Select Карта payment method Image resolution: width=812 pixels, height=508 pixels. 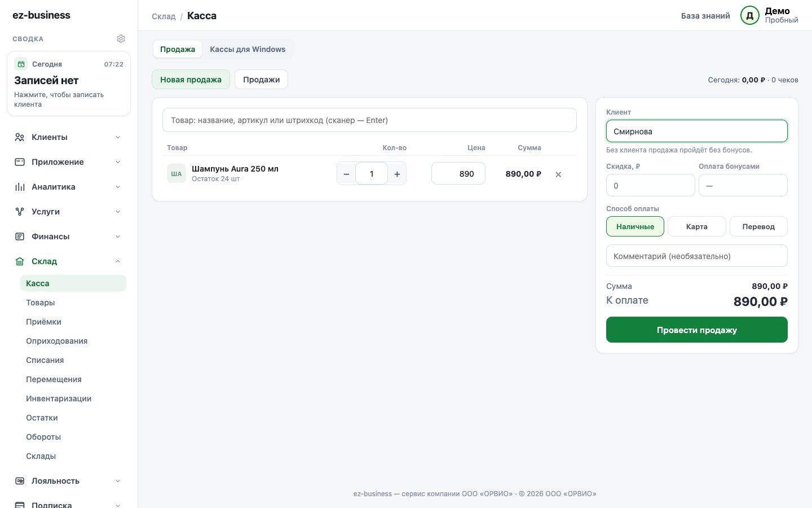pyautogui.click(x=697, y=226)
